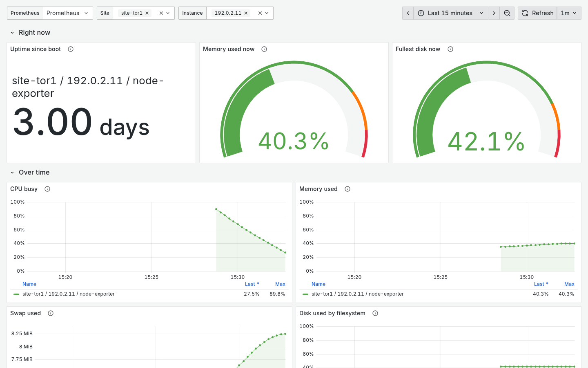Open the CPU busy panel title
Screen dimensions: 588x368
click(24, 189)
